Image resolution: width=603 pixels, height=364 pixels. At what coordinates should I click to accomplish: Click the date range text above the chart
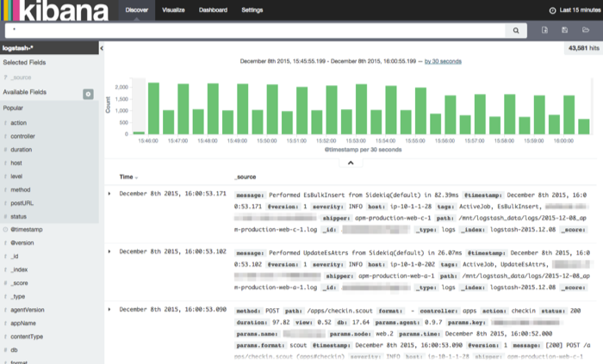click(x=328, y=61)
